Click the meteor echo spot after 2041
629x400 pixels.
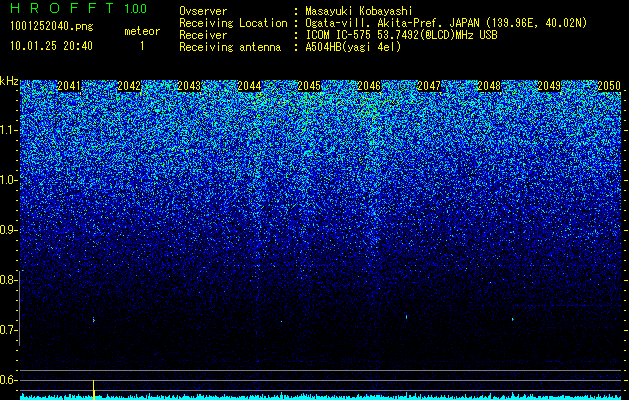click(93, 320)
